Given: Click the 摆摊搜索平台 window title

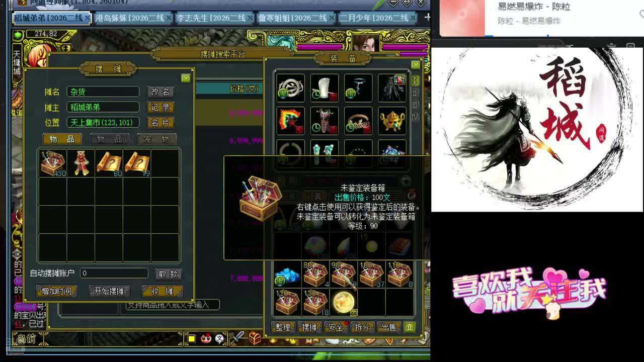Looking at the screenshot, I should tap(223, 54).
